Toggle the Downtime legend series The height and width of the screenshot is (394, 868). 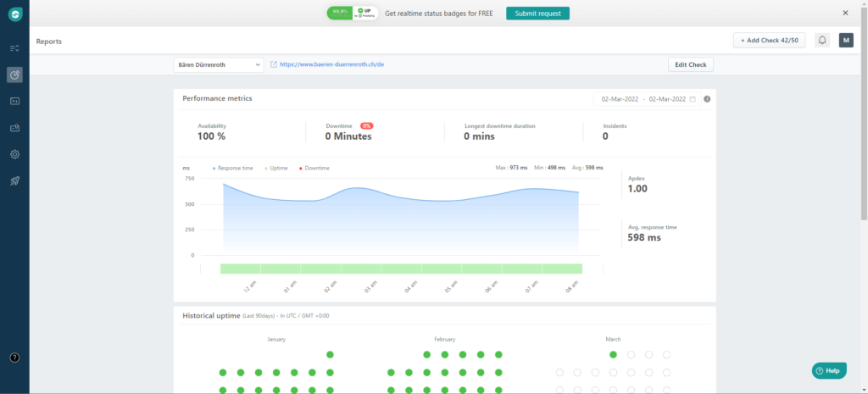tap(315, 168)
